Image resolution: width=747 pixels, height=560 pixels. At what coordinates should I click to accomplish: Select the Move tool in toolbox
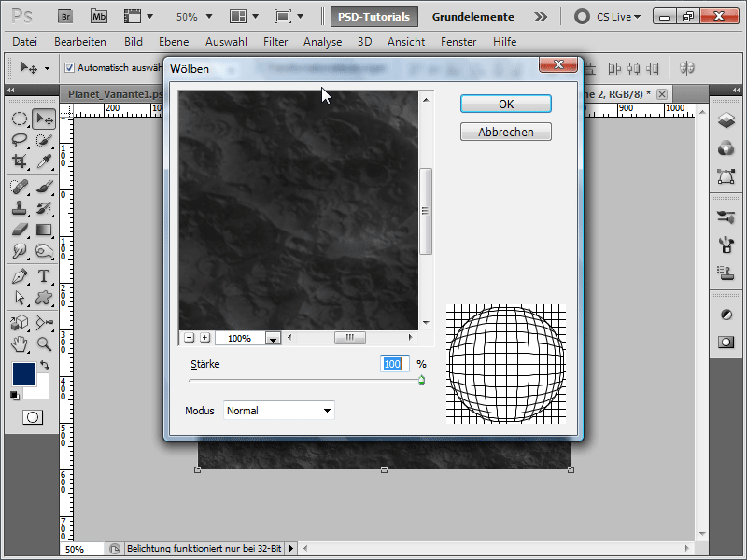44,119
